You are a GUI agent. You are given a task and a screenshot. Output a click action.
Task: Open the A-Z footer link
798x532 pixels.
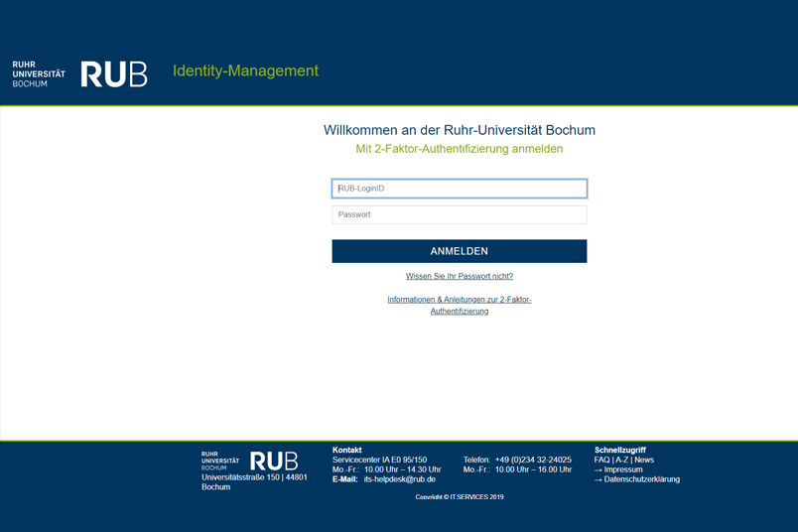(x=622, y=460)
